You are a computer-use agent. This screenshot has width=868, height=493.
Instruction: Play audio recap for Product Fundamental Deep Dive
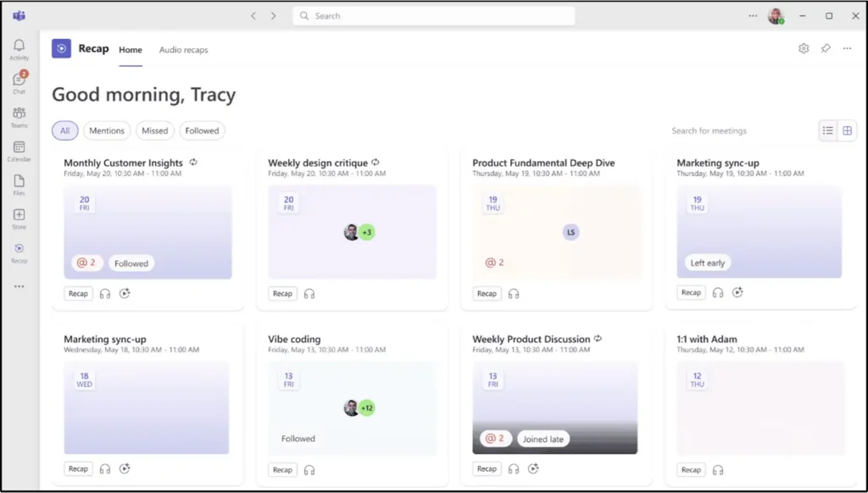pos(514,294)
